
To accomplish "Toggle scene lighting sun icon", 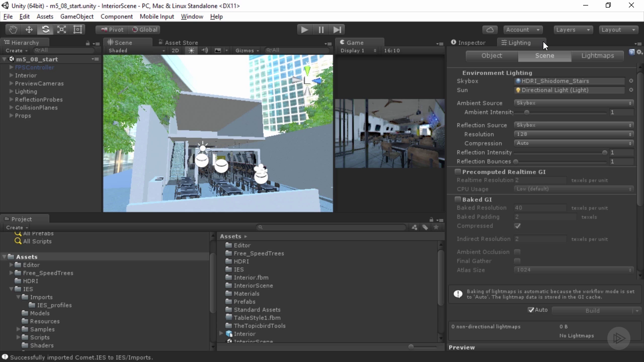I will (x=191, y=50).
